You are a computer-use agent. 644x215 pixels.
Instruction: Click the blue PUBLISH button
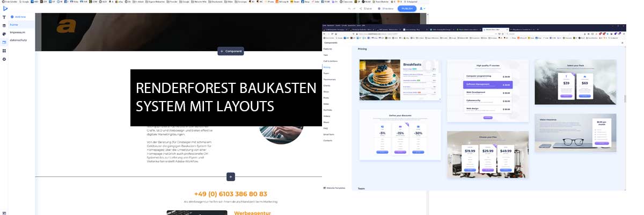coord(407,9)
